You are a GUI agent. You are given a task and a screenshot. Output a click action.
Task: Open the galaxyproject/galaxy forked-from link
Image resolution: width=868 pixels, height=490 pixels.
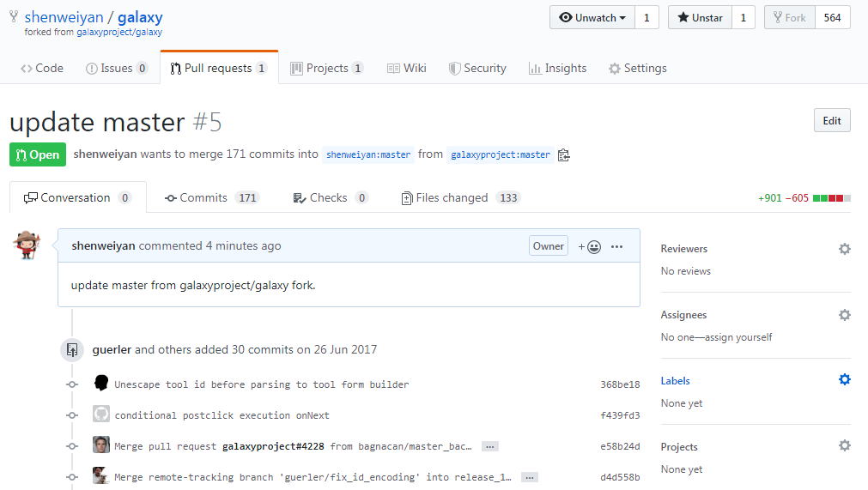119,32
